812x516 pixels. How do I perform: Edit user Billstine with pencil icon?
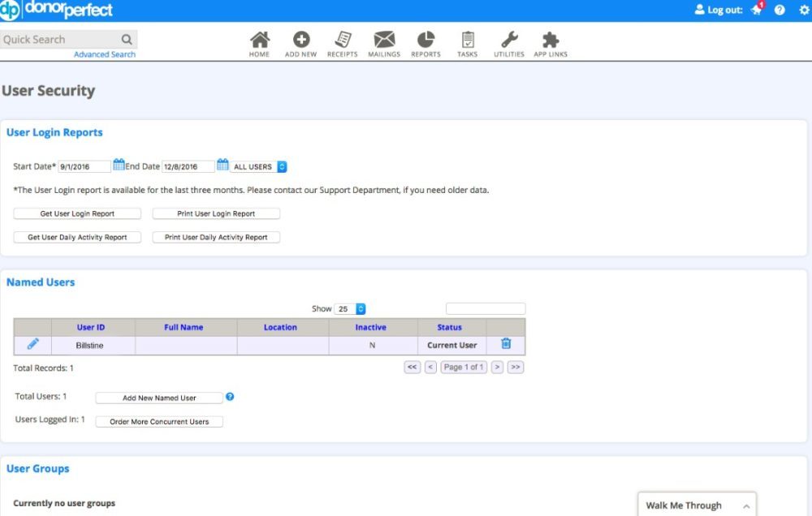[33, 344]
